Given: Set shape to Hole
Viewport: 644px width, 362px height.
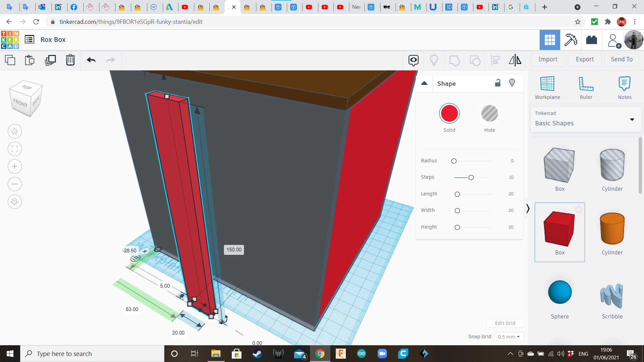Looking at the screenshot, I should click(x=489, y=114).
